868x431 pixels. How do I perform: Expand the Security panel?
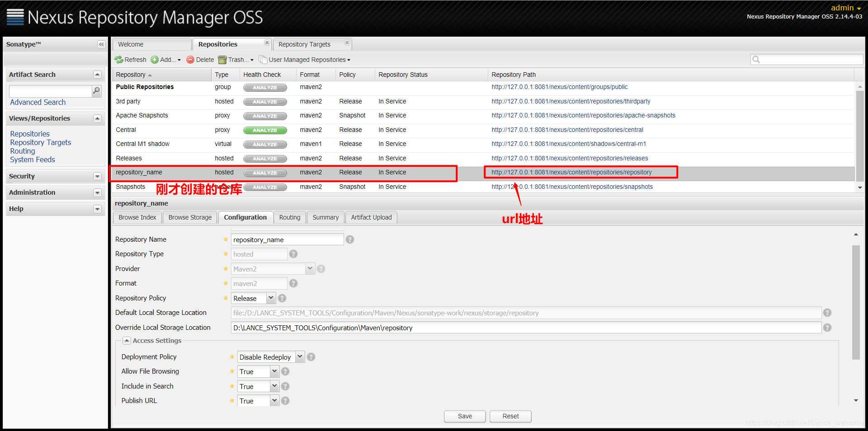coord(97,176)
